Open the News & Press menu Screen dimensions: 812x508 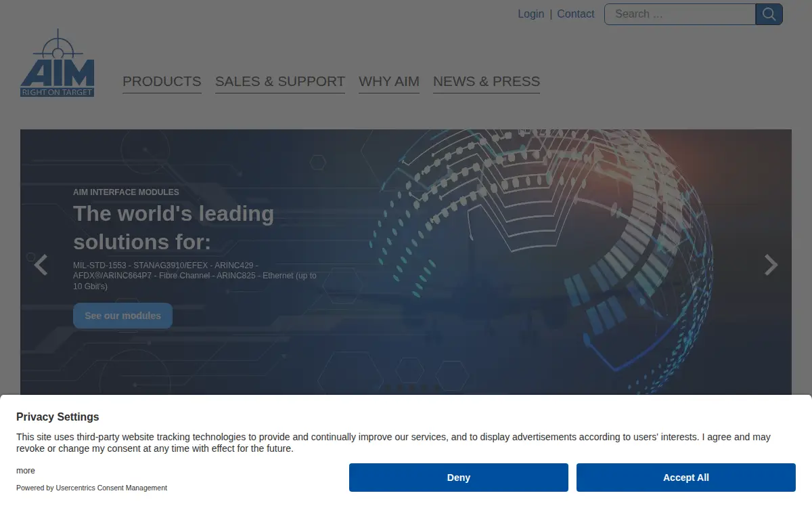click(x=487, y=81)
